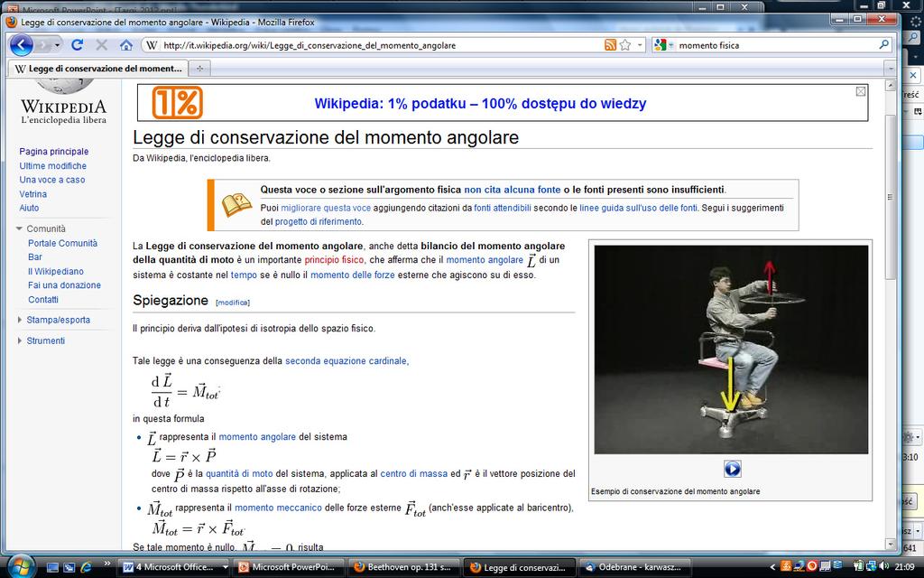Click the volume icon in the system tray

click(x=884, y=566)
